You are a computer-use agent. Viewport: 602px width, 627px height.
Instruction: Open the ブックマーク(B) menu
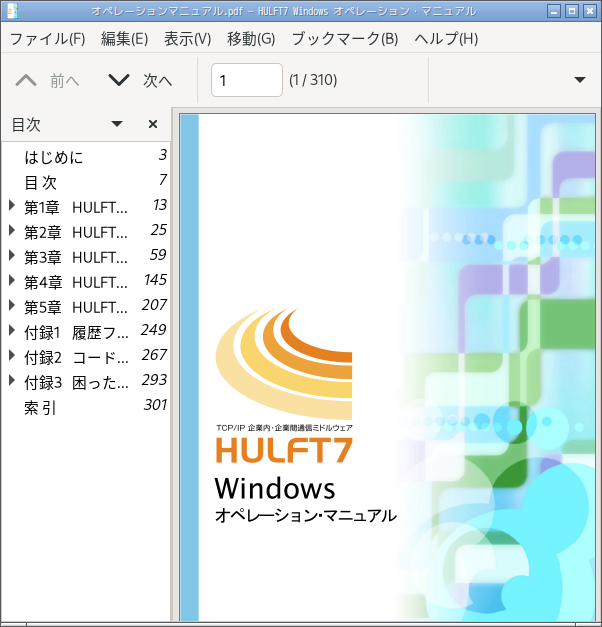click(345, 39)
